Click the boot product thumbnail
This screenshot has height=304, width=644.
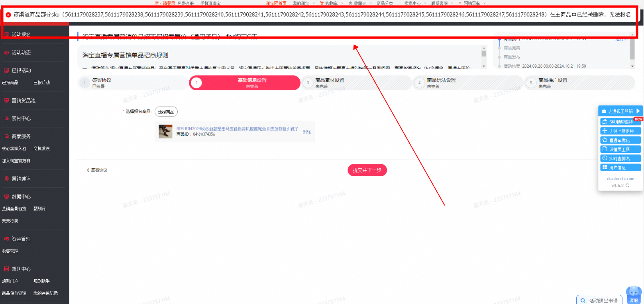165,131
